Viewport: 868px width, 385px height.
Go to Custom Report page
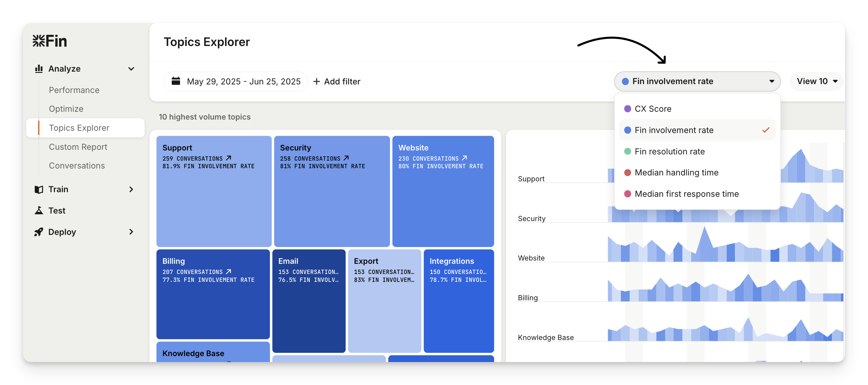click(x=78, y=147)
